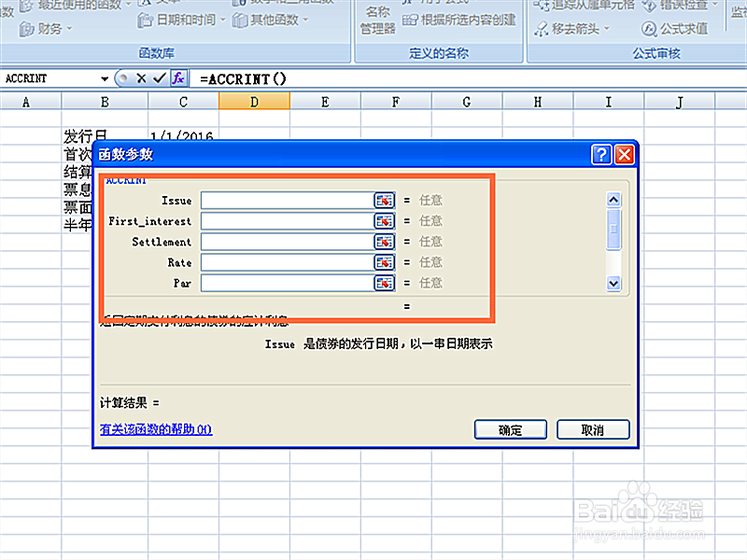The image size is (747, 560).
Task: Click 公式求值 button
Action: [674, 29]
